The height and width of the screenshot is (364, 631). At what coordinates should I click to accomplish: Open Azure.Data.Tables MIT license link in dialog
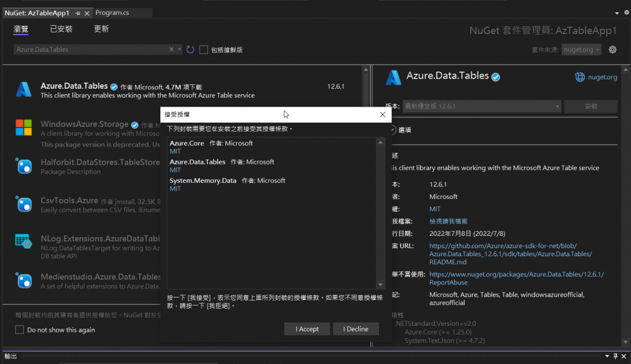175,170
